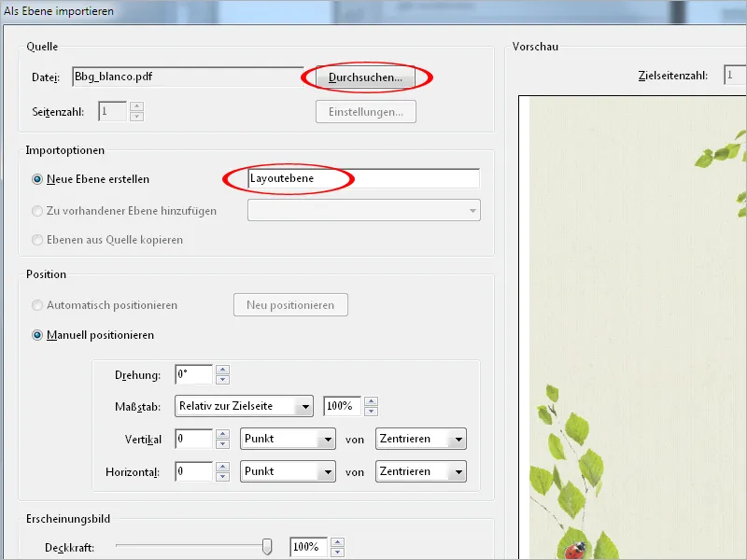Decrease Drehung with down arrow
This screenshot has height=560, width=747.
[x=222, y=380]
